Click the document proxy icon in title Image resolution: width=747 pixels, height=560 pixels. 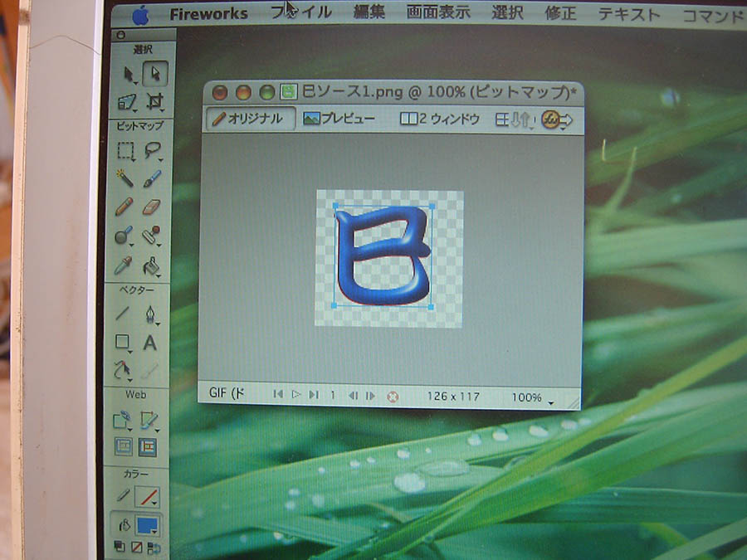click(x=288, y=91)
